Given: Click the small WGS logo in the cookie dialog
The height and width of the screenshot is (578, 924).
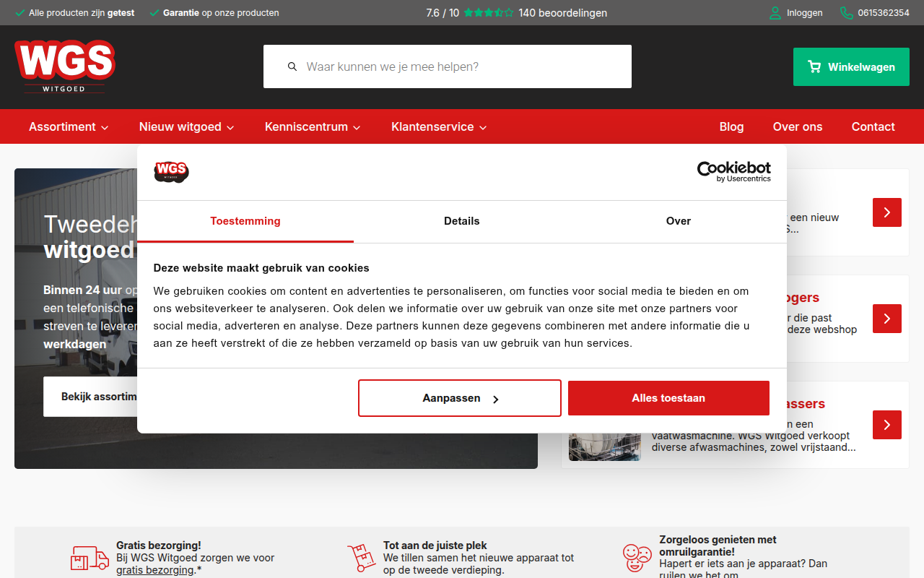Looking at the screenshot, I should (x=171, y=172).
